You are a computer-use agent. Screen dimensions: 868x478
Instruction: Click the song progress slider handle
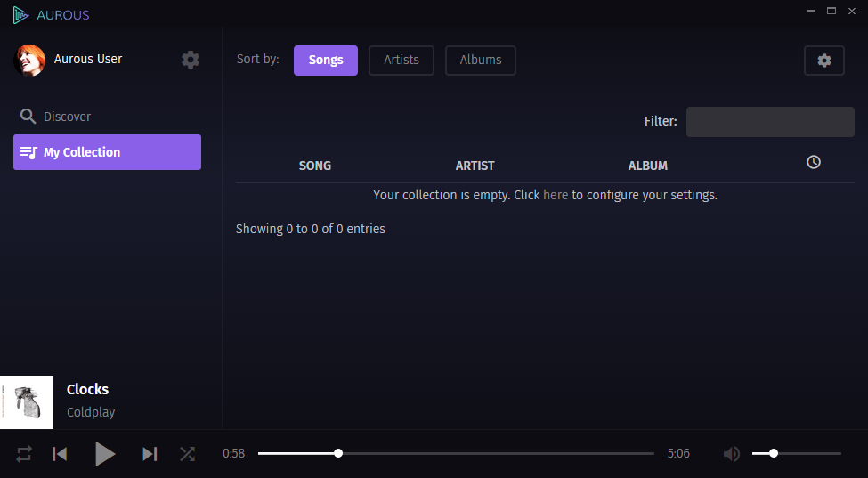pyautogui.click(x=338, y=453)
